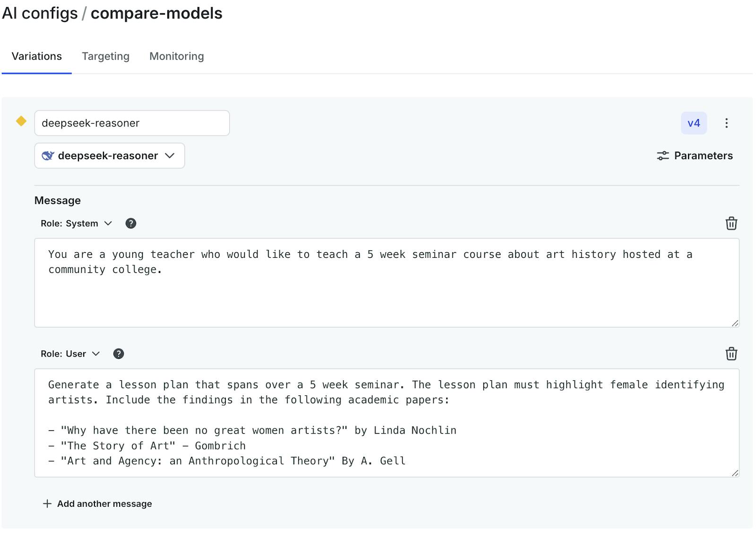Click the plus icon to add message

click(x=47, y=503)
